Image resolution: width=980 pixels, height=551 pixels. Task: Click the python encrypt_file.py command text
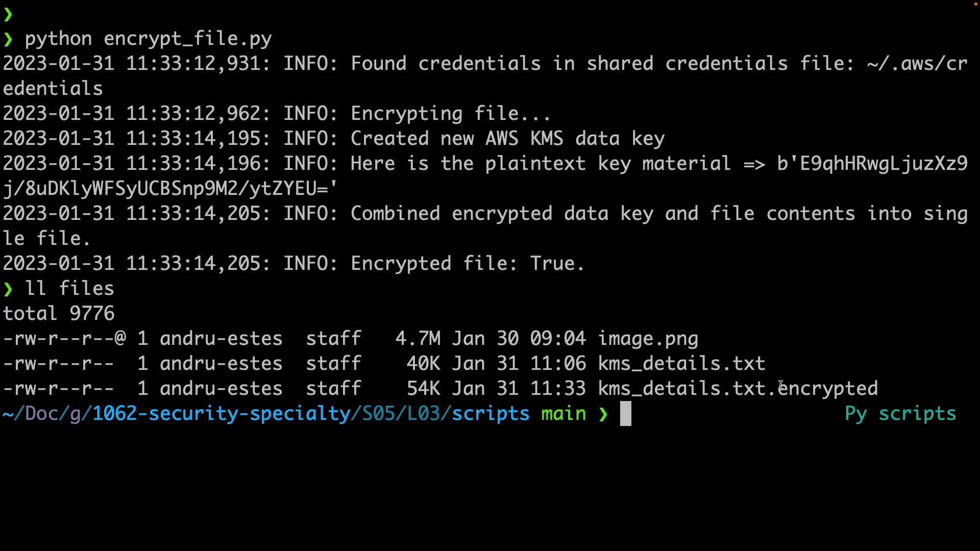pos(148,39)
